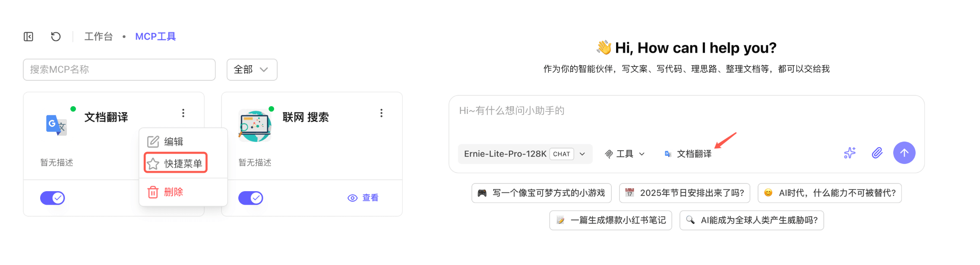Select 编辑 from the context menu

click(x=174, y=142)
